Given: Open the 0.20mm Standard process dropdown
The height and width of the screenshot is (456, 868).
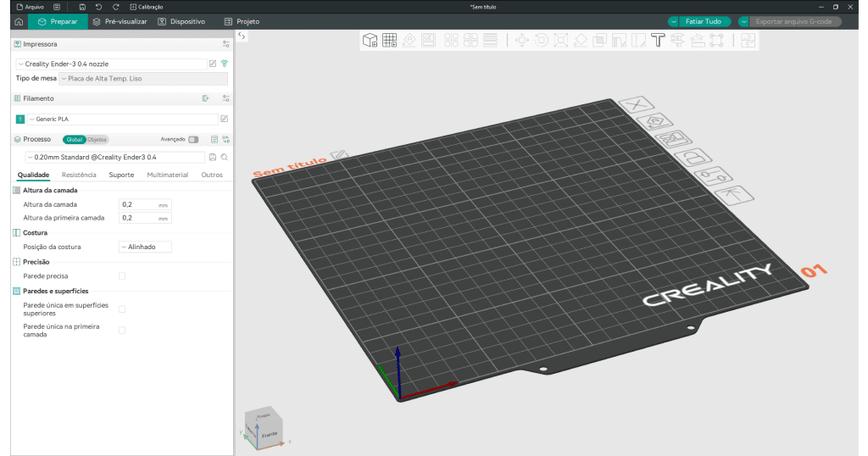Looking at the screenshot, I should click(114, 157).
